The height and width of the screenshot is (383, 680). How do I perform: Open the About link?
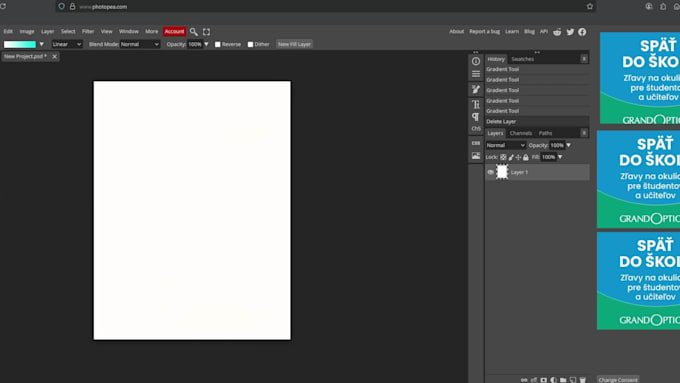click(456, 32)
